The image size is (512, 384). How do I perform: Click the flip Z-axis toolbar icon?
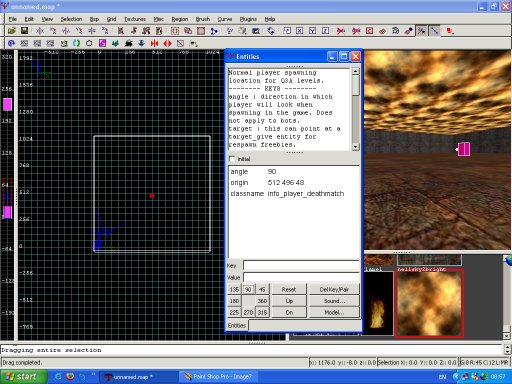tap(92, 31)
